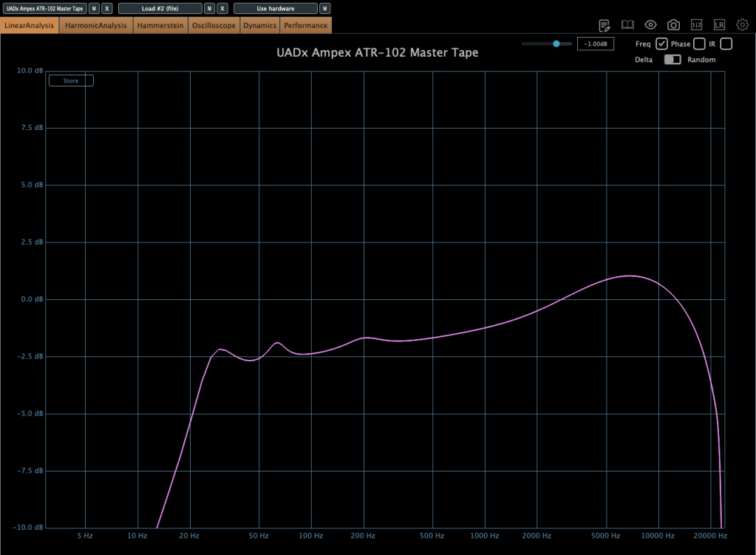This screenshot has height=555, width=756.
Task: Click the LR channel icon
Action: [x=719, y=25]
